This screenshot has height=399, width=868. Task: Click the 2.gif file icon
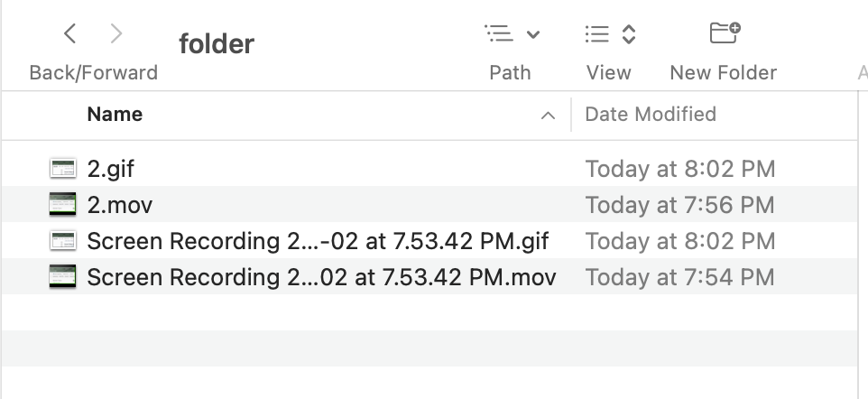click(61, 168)
